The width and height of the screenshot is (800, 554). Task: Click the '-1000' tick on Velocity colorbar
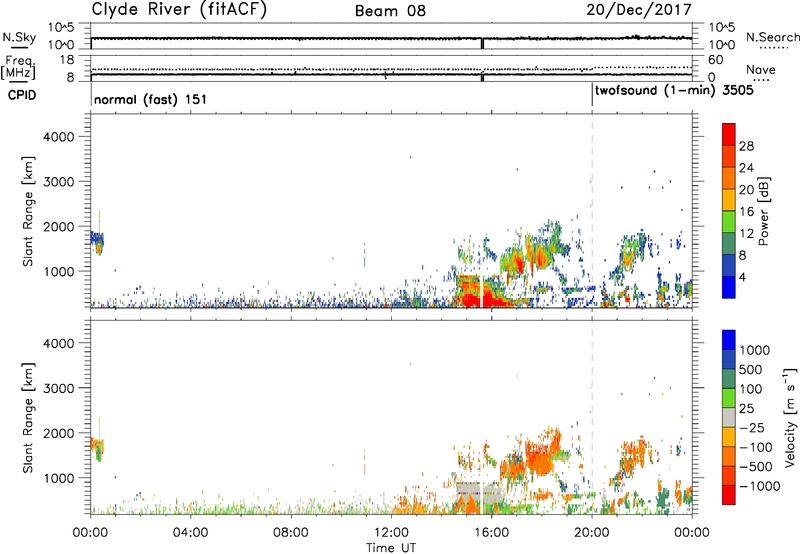pyautogui.click(x=760, y=486)
